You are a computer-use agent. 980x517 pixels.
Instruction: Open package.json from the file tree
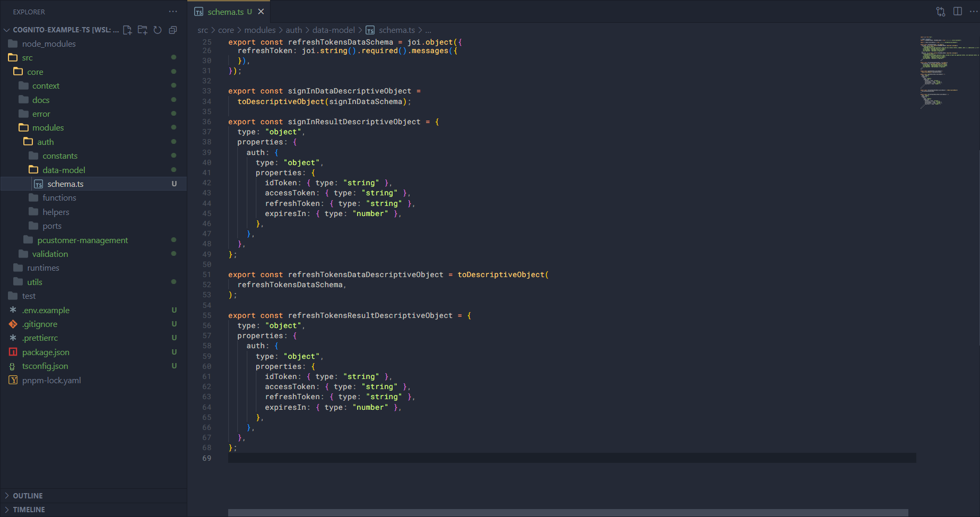coord(46,352)
